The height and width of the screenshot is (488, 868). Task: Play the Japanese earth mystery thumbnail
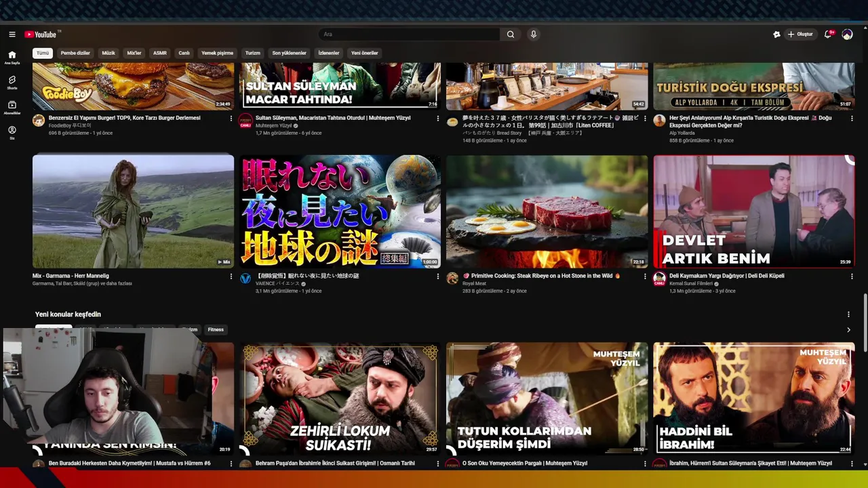[x=340, y=211]
